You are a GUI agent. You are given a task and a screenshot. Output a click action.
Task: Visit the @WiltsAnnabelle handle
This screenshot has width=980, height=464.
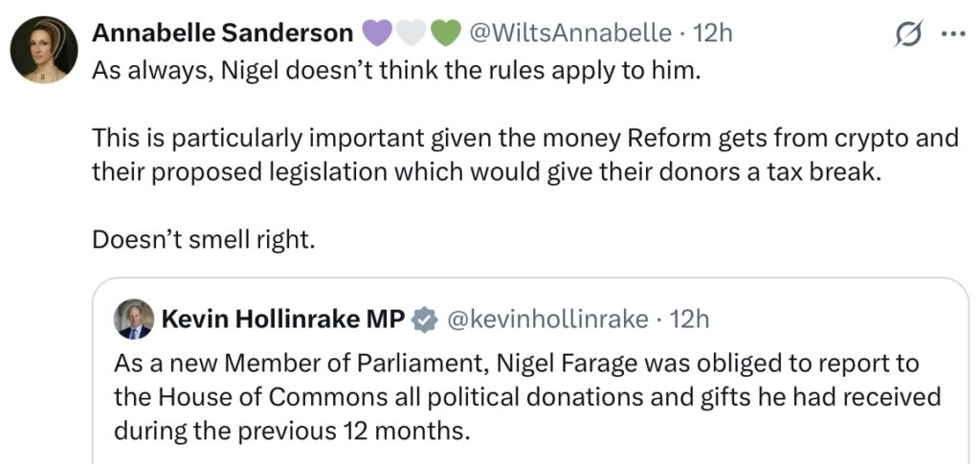click(x=570, y=33)
